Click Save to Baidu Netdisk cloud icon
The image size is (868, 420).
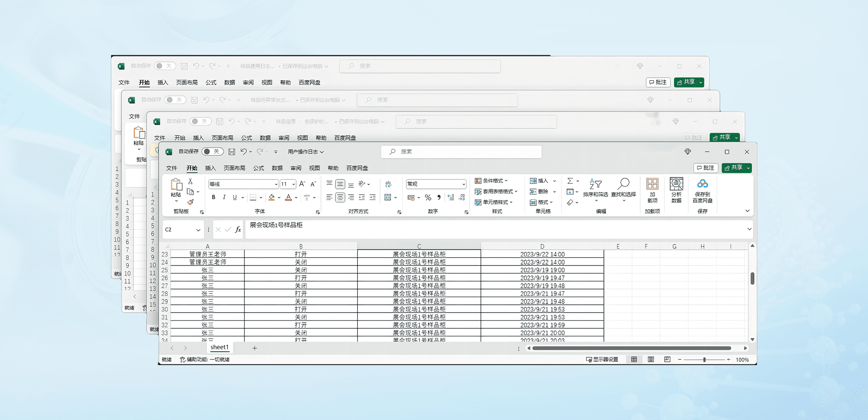pyautogui.click(x=703, y=183)
